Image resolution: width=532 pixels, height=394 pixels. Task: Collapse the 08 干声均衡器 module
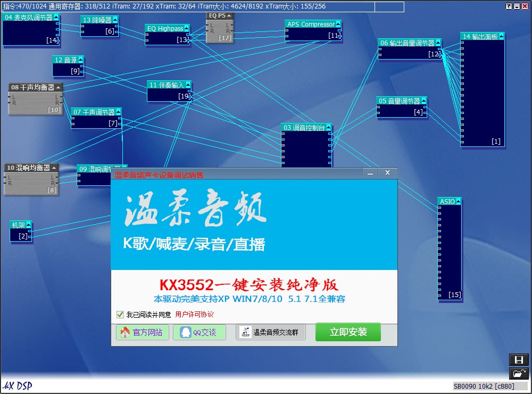[59, 86]
